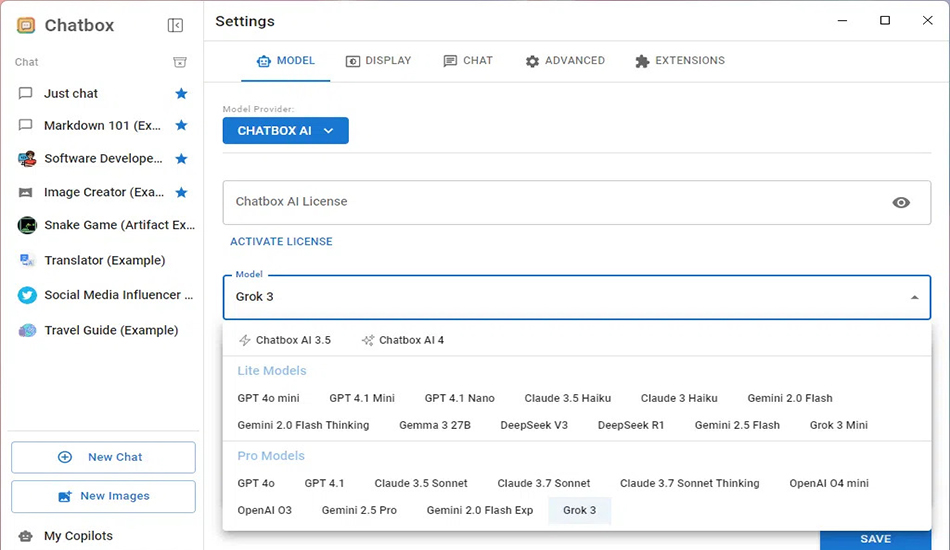Image resolution: width=950 pixels, height=550 pixels.
Task: Pick Grok 3 Mini model
Action: tap(839, 425)
